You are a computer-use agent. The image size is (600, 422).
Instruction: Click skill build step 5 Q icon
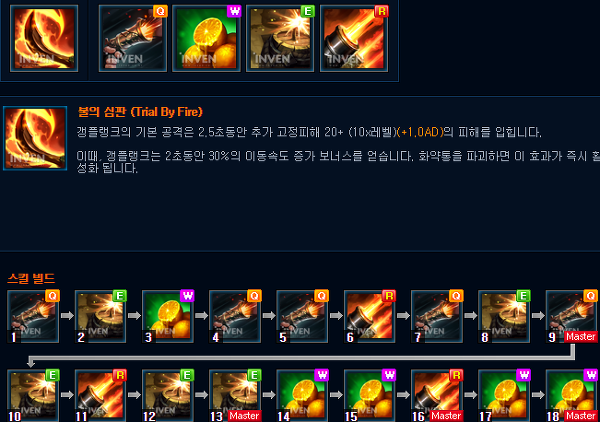point(302,316)
